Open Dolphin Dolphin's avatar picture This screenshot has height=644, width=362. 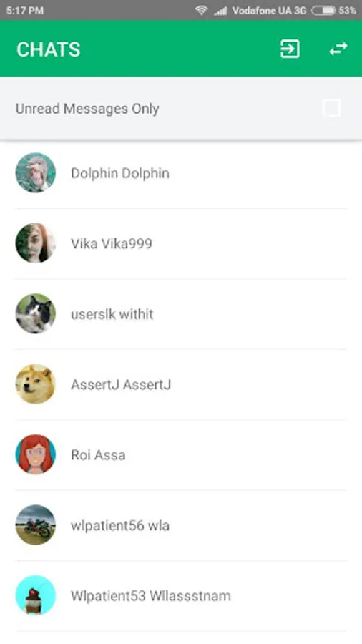click(36, 173)
